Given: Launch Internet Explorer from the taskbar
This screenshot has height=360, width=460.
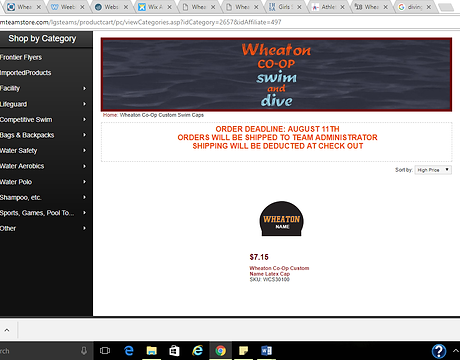Looking at the screenshot, I should click(198, 351).
